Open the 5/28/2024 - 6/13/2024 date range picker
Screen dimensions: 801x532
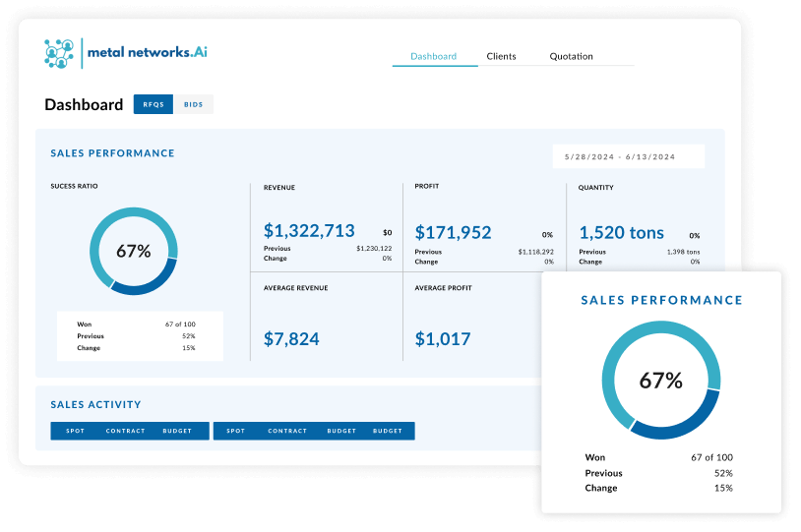point(628,156)
